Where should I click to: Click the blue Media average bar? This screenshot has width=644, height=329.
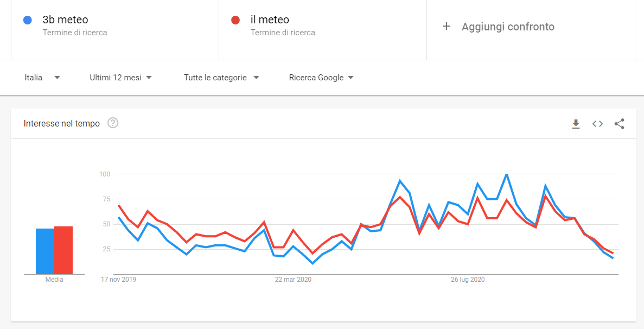(45, 251)
